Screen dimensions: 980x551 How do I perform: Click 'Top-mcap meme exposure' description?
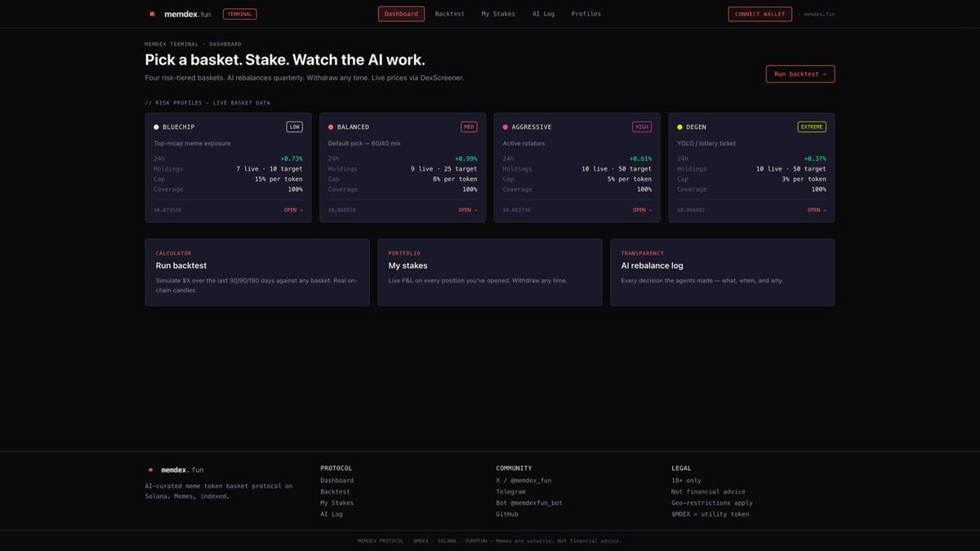[192, 144]
